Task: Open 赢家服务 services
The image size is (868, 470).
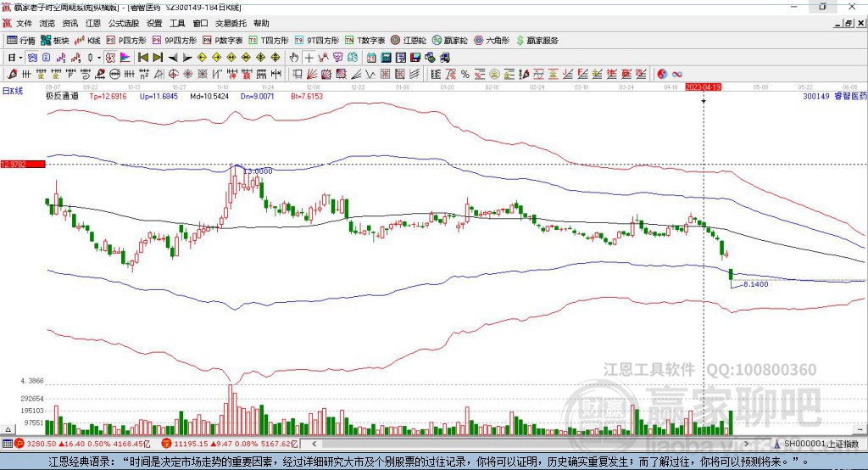Action: 537,41
